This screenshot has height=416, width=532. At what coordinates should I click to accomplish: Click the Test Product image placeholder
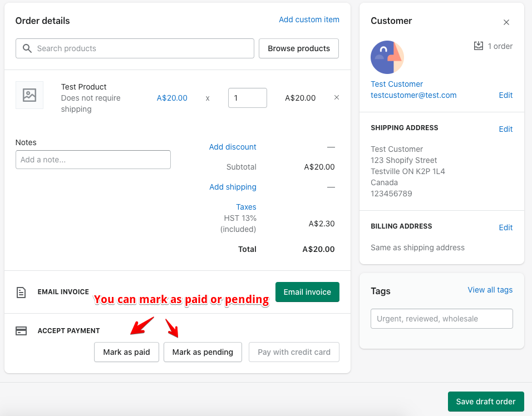click(x=29, y=95)
